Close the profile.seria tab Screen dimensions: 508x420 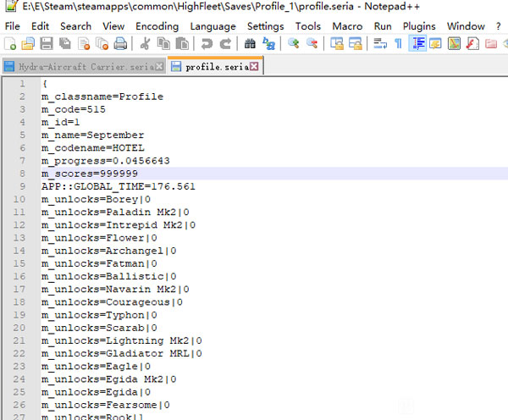(254, 65)
